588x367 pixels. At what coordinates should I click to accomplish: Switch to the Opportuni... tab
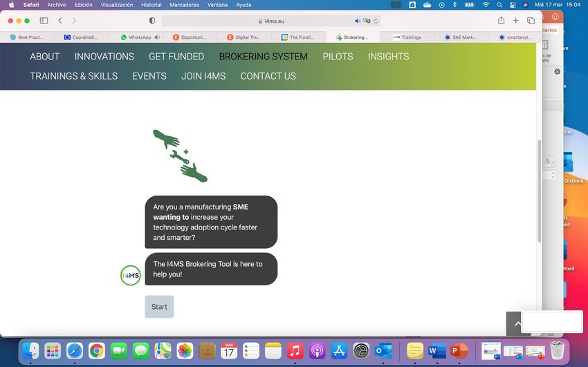tap(190, 37)
